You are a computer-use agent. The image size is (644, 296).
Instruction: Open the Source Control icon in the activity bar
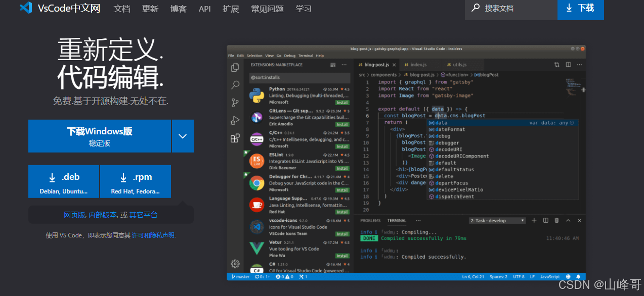(x=235, y=103)
